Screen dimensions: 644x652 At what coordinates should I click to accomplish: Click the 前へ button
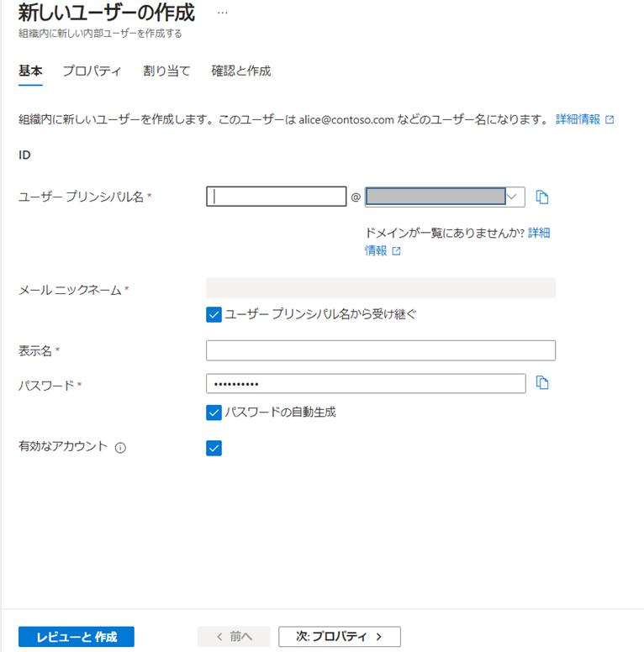(234, 637)
